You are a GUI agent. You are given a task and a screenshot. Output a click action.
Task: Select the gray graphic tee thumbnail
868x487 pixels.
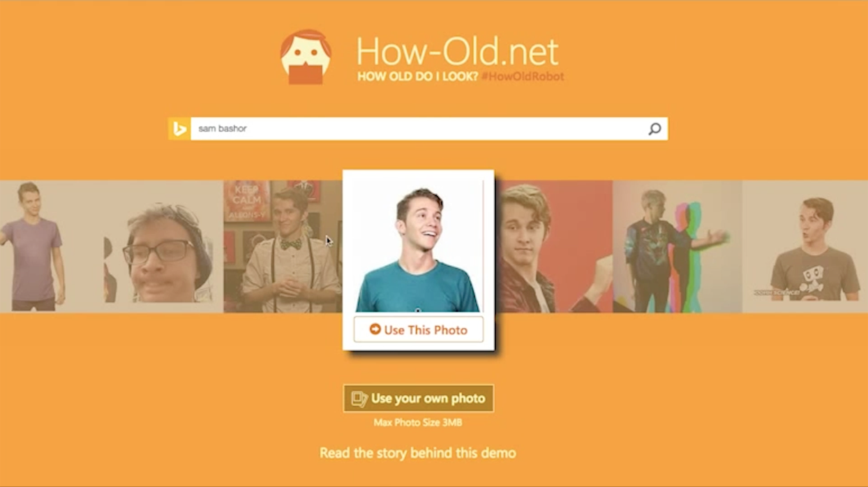point(805,246)
